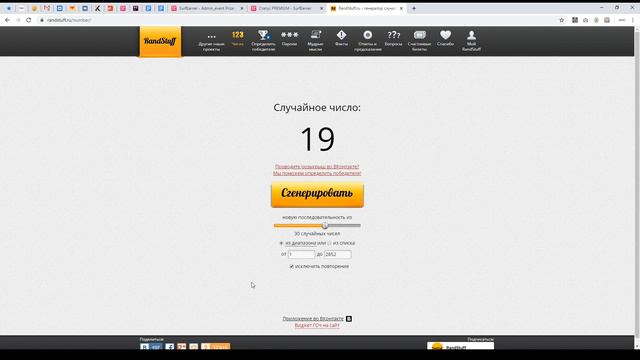This screenshot has width=640, height=360.
Task: Click the randstuff.ru address bar
Action: coord(298,20)
